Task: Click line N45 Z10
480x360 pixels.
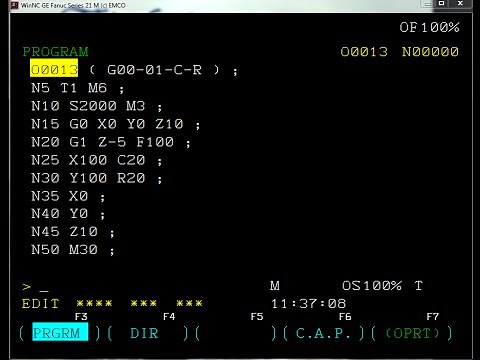Action: coord(73,231)
